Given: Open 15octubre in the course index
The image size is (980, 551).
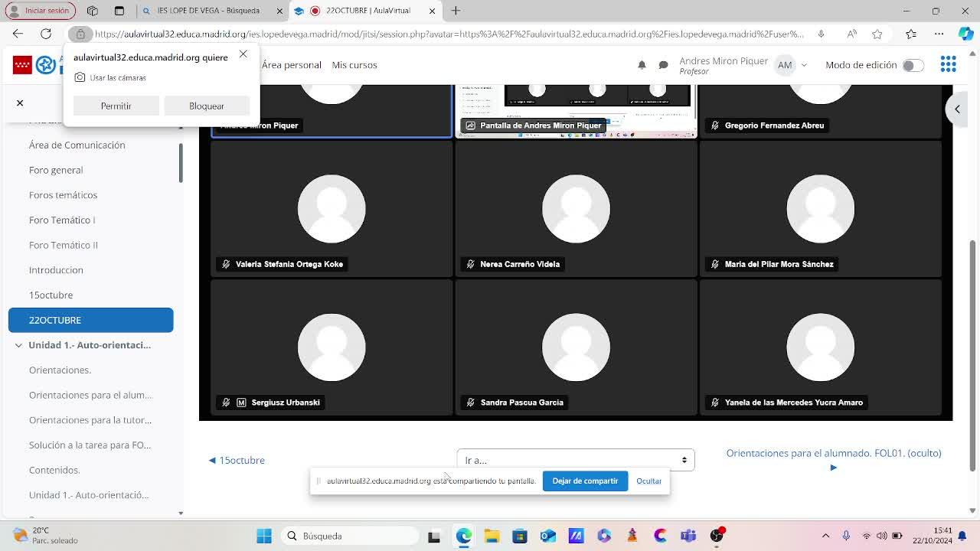Looking at the screenshot, I should pos(51,295).
